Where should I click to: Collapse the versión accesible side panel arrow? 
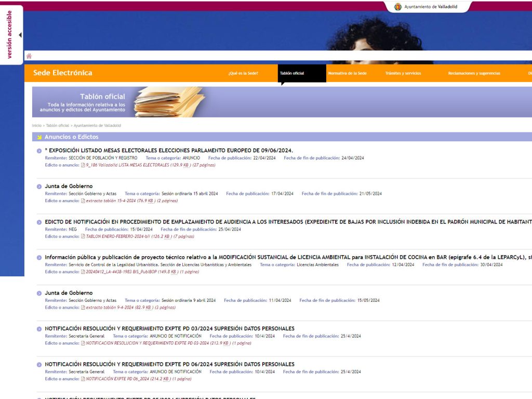pyautogui.click(x=20, y=35)
